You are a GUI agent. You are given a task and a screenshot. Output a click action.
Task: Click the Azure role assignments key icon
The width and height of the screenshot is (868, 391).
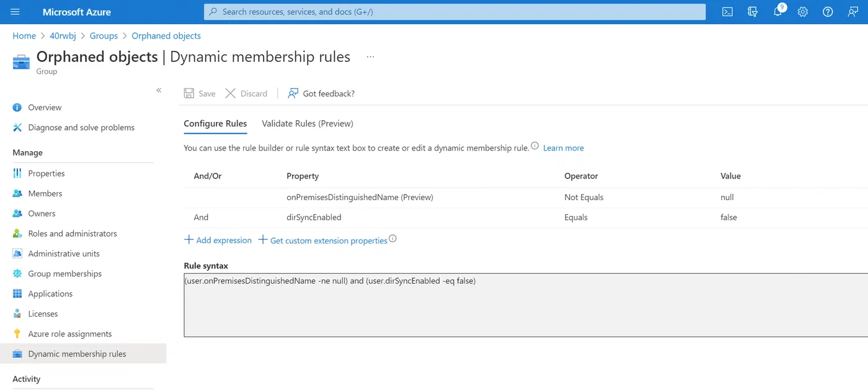pyautogui.click(x=17, y=334)
